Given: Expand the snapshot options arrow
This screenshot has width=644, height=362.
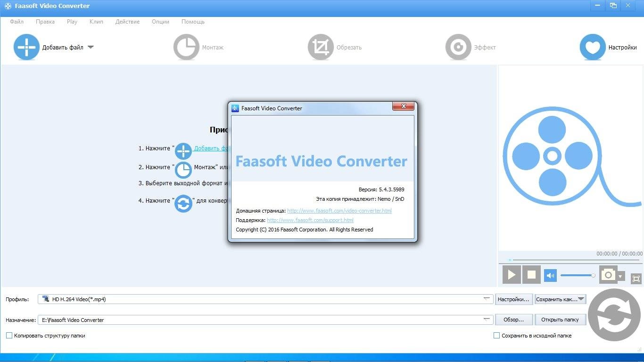Looking at the screenshot, I should coord(620,276).
